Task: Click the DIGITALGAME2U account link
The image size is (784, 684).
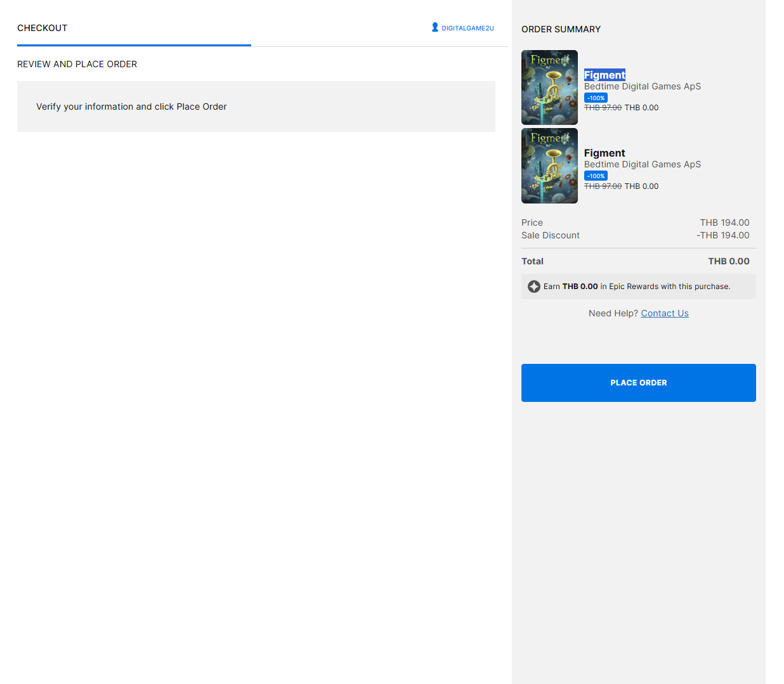Action: point(467,28)
